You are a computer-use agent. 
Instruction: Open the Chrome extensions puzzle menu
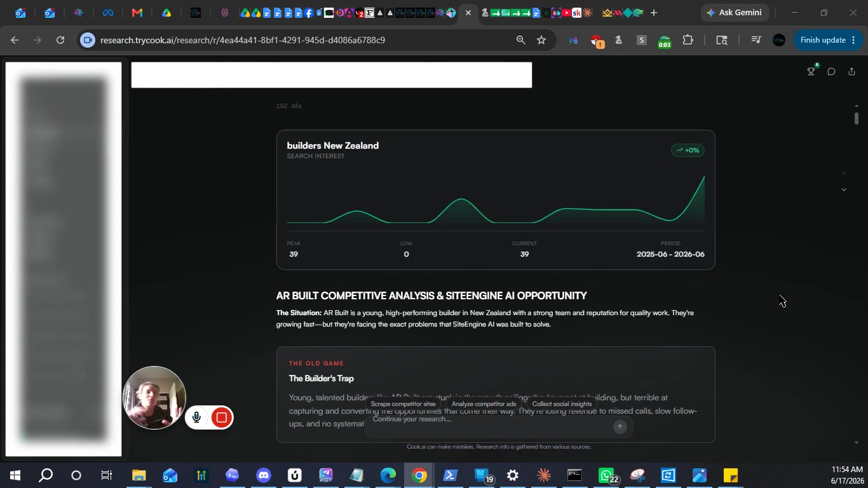coord(688,40)
